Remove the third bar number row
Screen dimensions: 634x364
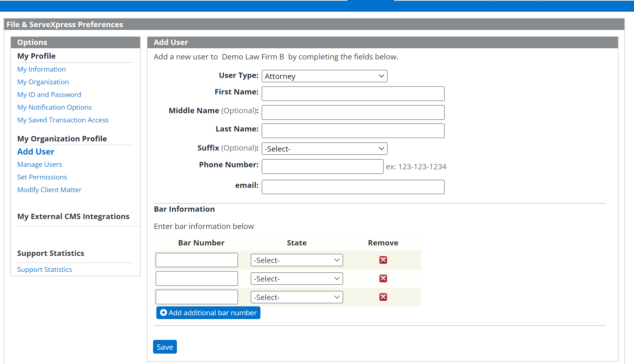pos(383,297)
